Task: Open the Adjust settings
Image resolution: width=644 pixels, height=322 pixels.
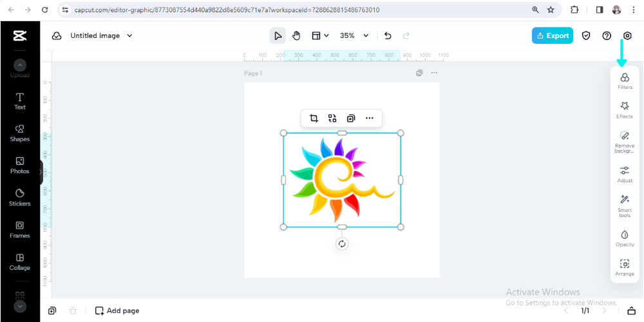Action: 625,174
